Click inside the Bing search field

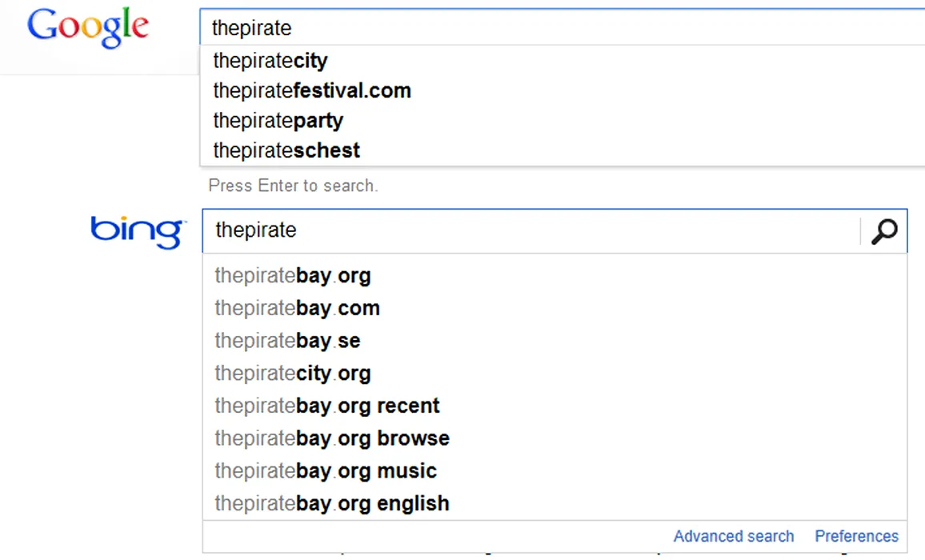pyautogui.click(x=528, y=230)
